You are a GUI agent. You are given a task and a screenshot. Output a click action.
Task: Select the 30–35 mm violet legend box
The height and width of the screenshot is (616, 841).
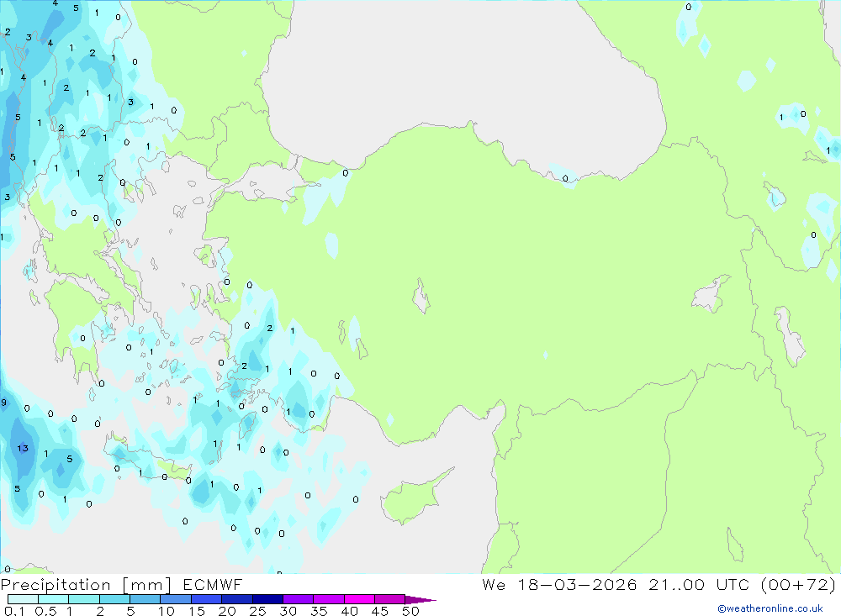(x=298, y=599)
